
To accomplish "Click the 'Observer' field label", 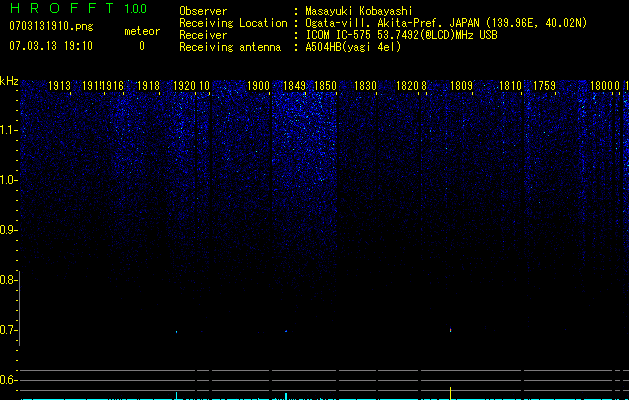I will [203, 11].
